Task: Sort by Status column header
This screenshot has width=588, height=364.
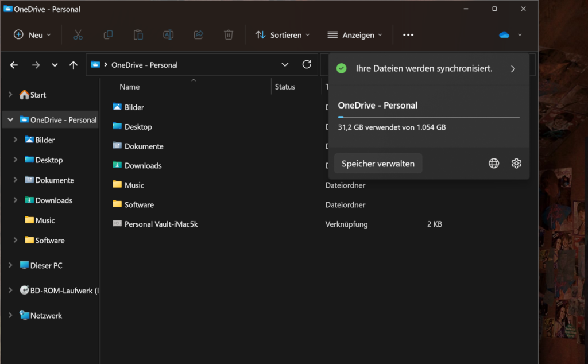Action: (x=285, y=87)
